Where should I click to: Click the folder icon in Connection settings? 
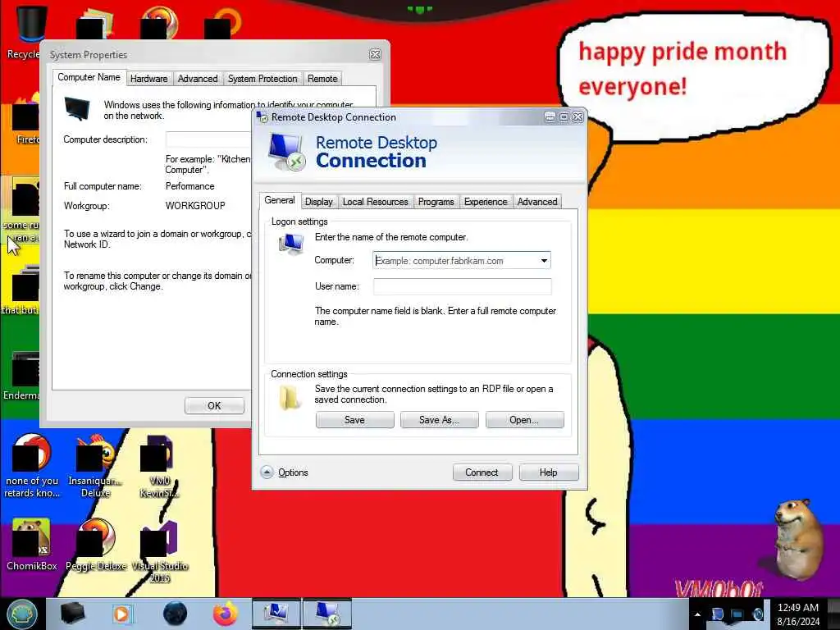(290, 398)
